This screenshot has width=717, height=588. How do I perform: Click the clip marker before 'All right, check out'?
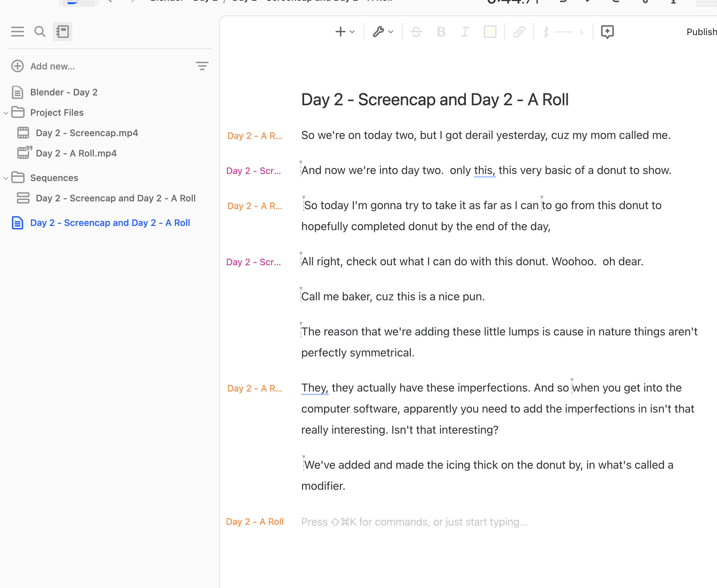[301, 259]
